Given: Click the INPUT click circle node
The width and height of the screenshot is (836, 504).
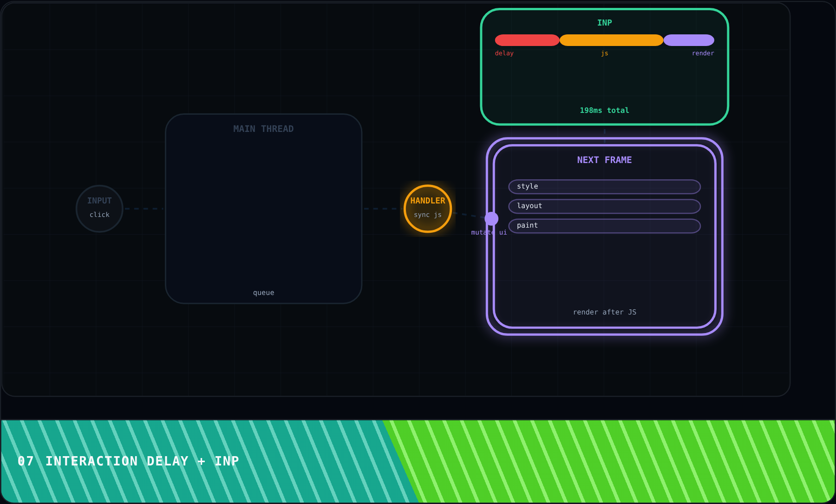Looking at the screenshot, I should pyautogui.click(x=99, y=209).
